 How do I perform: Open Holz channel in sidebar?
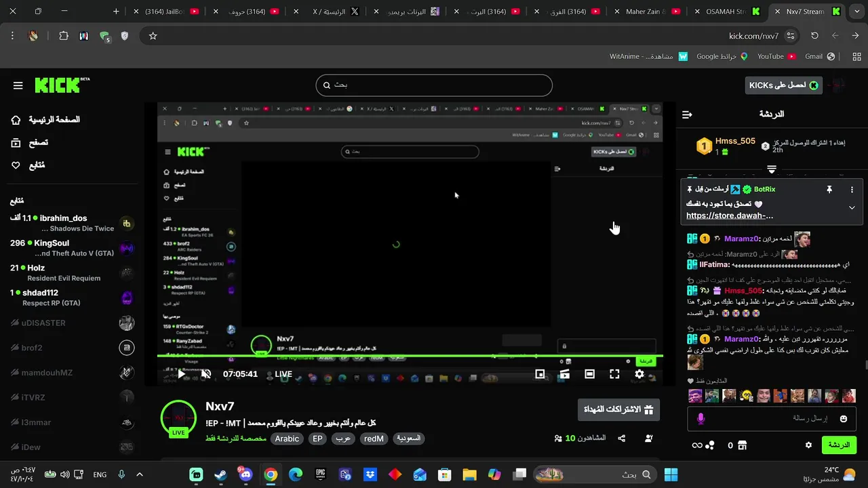click(71, 273)
